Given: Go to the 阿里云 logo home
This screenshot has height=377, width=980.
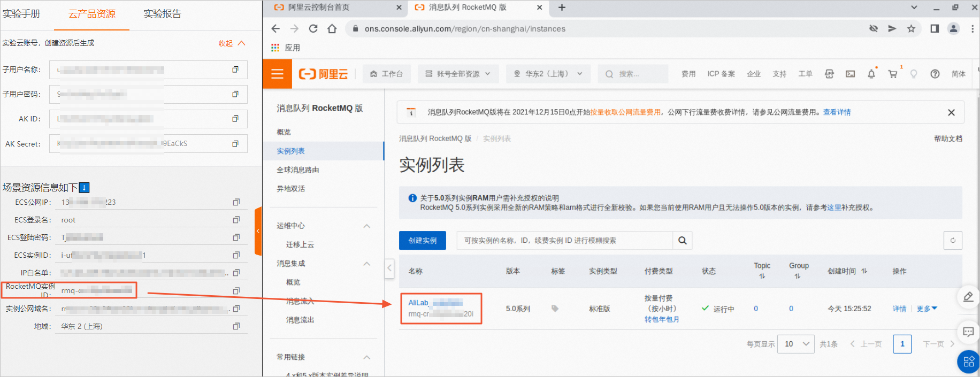Looking at the screenshot, I should pyautogui.click(x=323, y=74).
